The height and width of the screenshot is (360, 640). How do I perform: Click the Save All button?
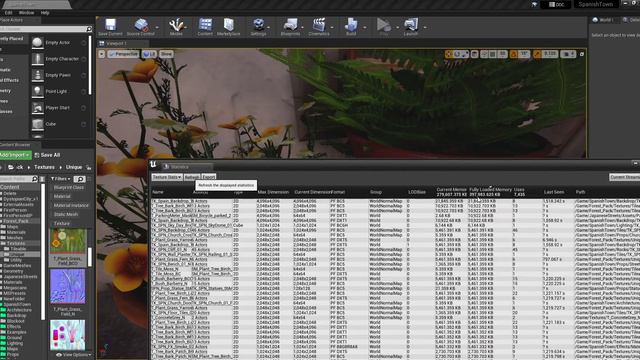pos(48,155)
